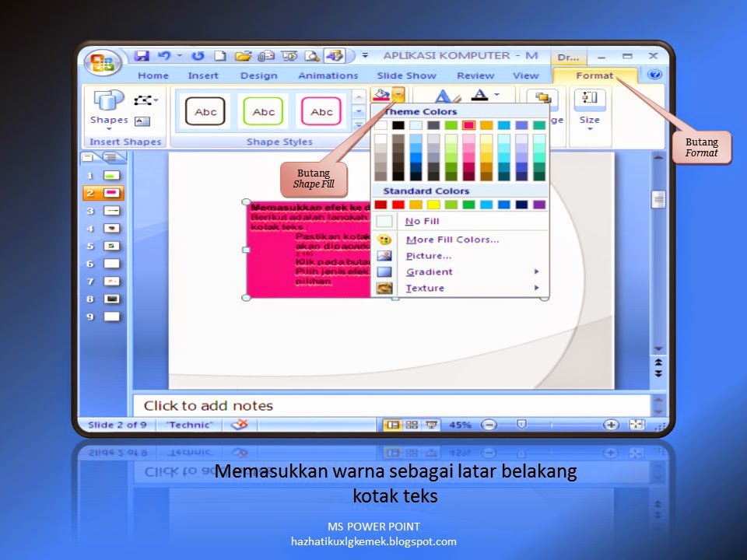
Task: Click the Shape Fill paint bucket
Action: tap(381, 95)
